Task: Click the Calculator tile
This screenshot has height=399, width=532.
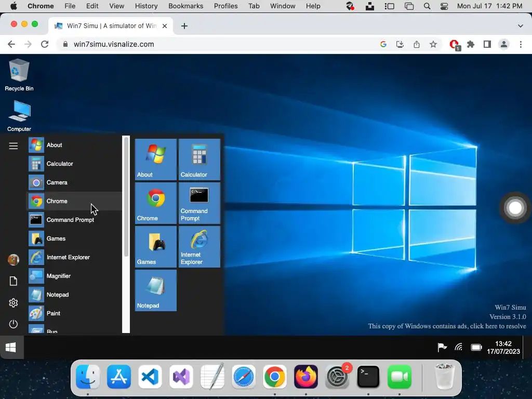Action: coord(199,159)
